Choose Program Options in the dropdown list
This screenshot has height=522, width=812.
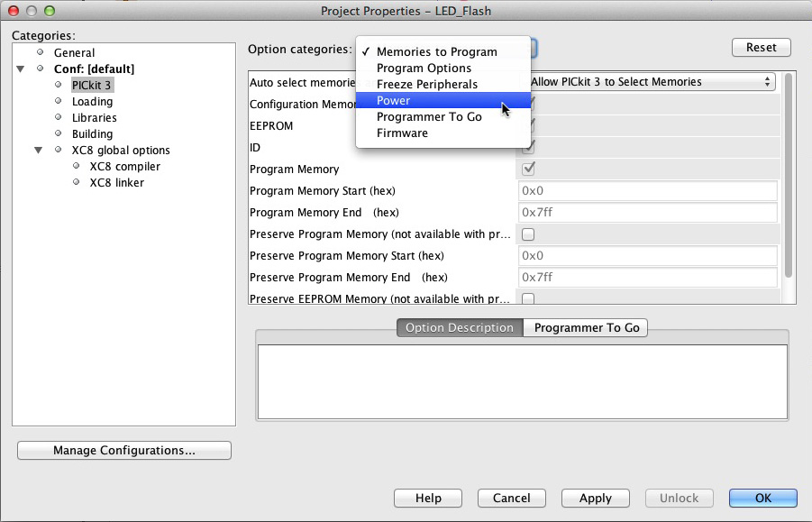[x=424, y=69]
